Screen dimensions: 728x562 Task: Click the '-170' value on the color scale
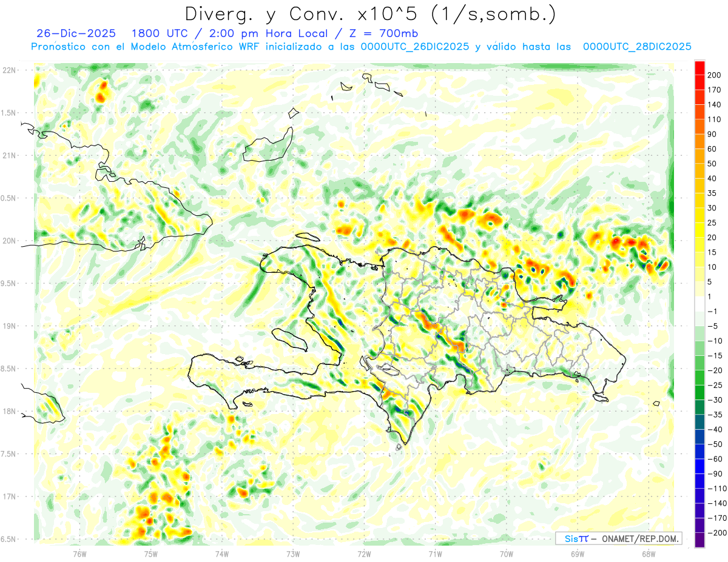click(x=716, y=518)
